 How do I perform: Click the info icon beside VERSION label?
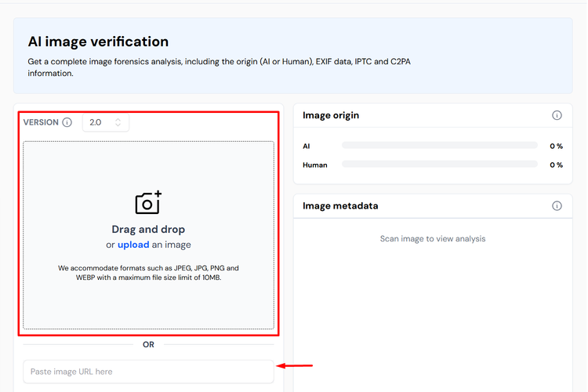pyautogui.click(x=67, y=122)
